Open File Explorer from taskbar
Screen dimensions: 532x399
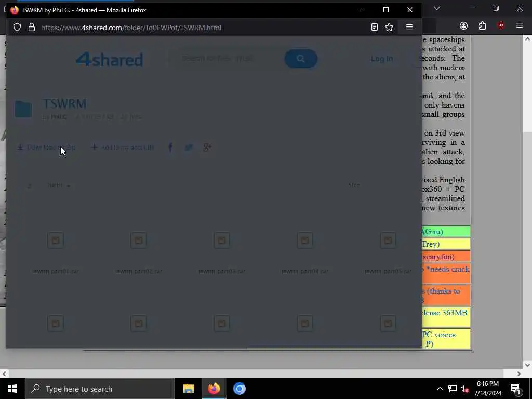188,389
